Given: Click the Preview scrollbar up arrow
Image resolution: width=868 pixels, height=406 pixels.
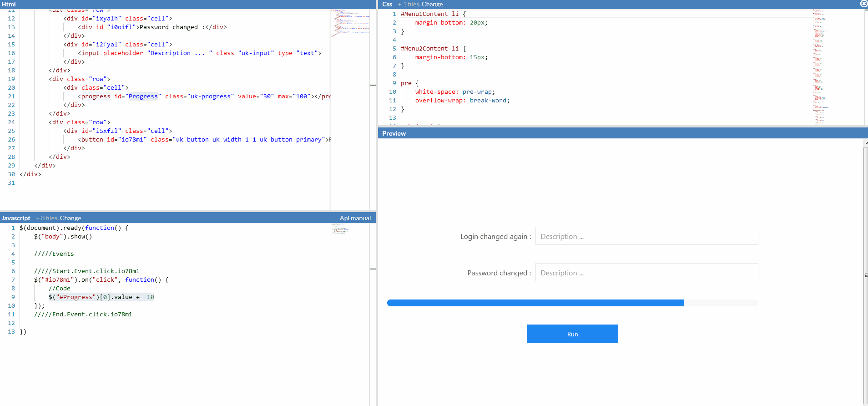Looking at the screenshot, I should [866, 142].
